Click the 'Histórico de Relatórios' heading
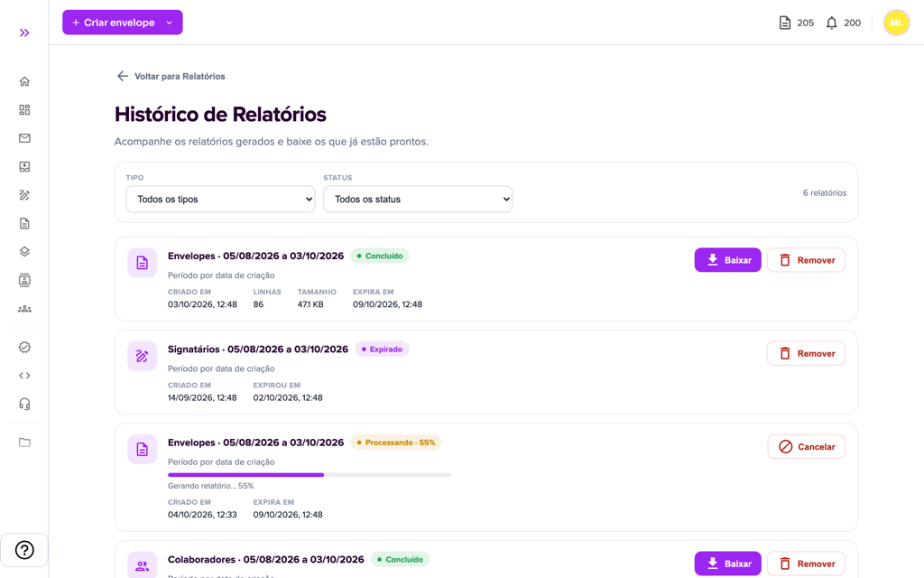The width and height of the screenshot is (924, 578). (x=220, y=115)
